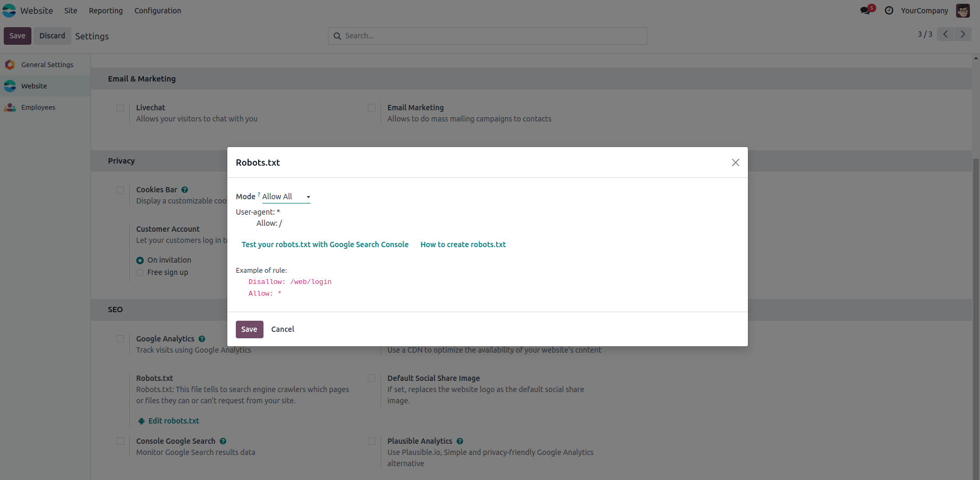Select the Free sign up radio option
This screenshot has height=480, width=980.
coord(140,272)
